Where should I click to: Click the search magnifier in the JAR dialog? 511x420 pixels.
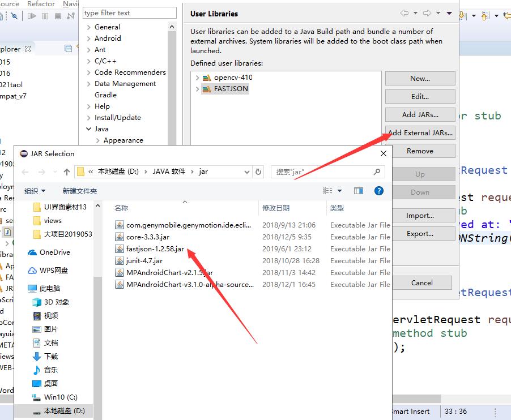(x=377, y=172)
